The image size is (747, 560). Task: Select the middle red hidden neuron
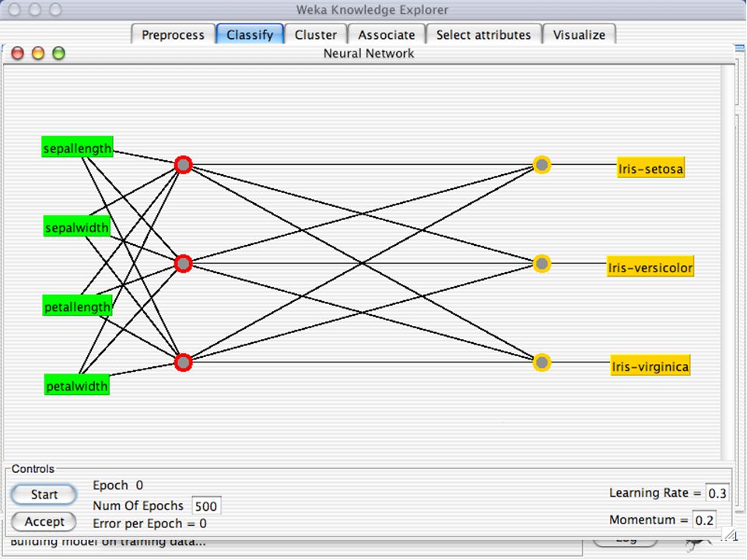pyautogui.click(x=184, y=264)
